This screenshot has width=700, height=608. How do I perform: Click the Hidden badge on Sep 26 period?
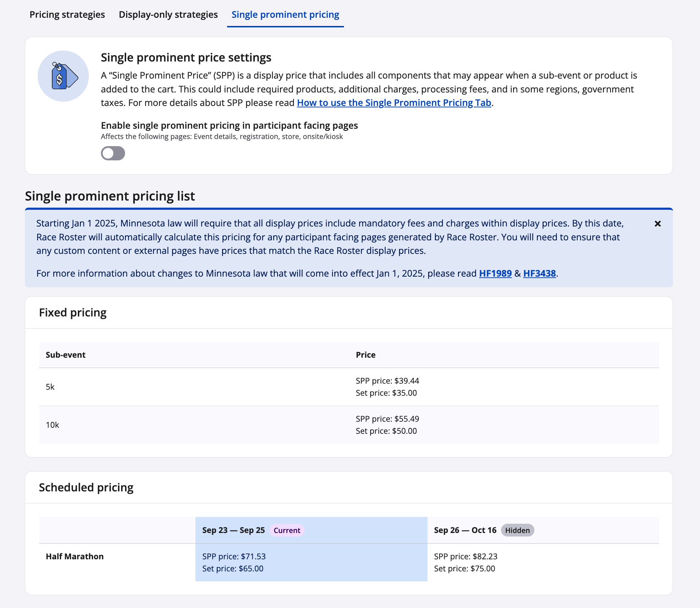[517, 530]
